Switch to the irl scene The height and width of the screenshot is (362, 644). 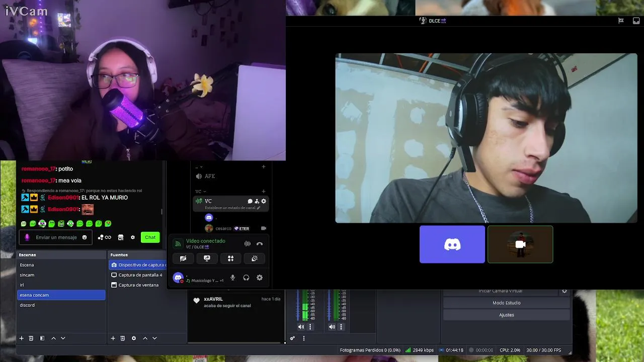click(61, 285)
